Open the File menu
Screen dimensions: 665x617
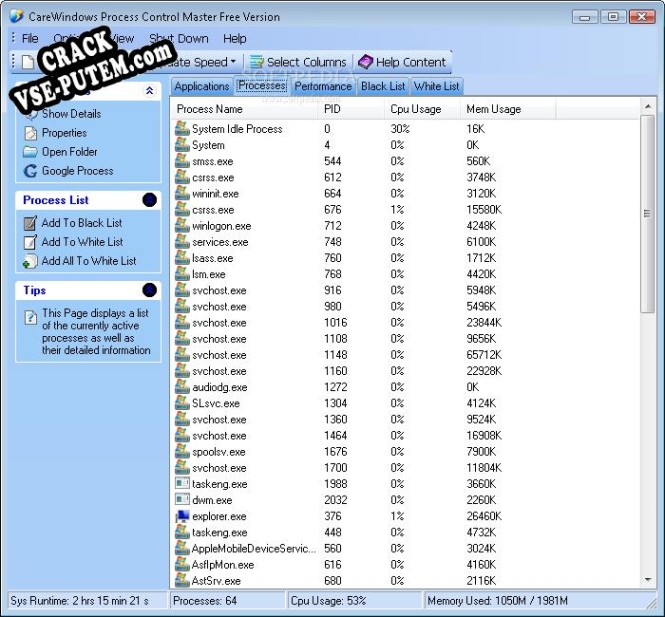pos(30,39)
